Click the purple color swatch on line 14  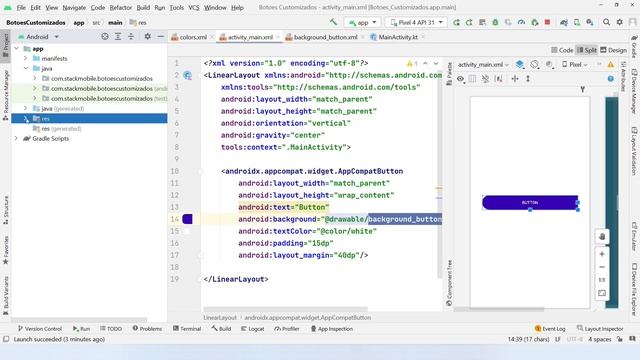point(187,219)
